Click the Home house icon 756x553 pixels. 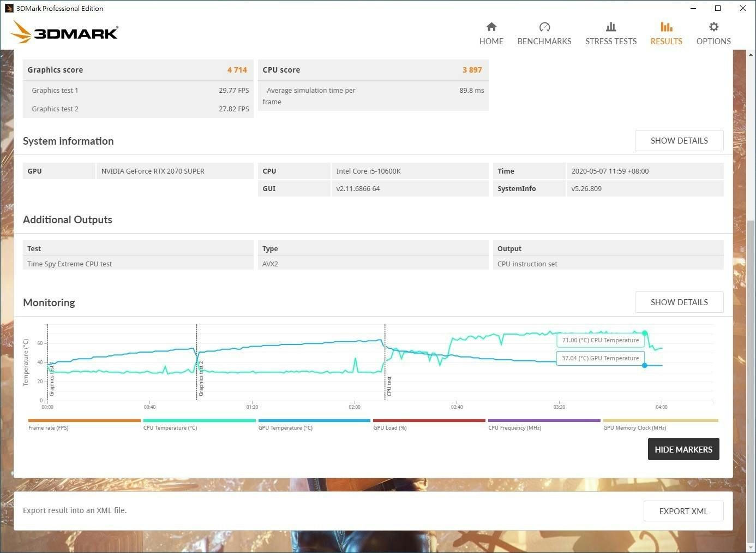pos(491,27)
